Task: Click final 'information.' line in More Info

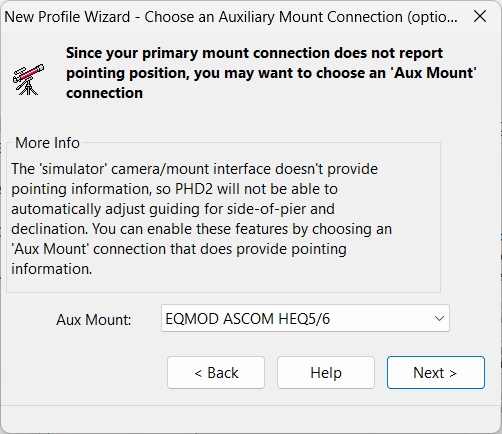Action: pos(52,269)
